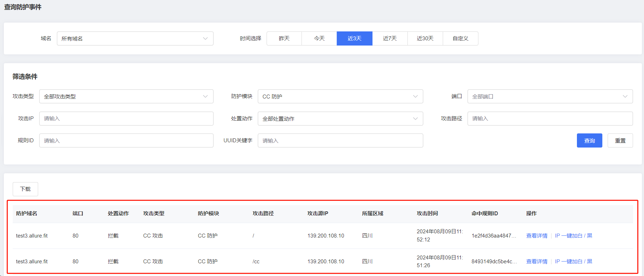Select the 今天 time range

pos(319,38)
